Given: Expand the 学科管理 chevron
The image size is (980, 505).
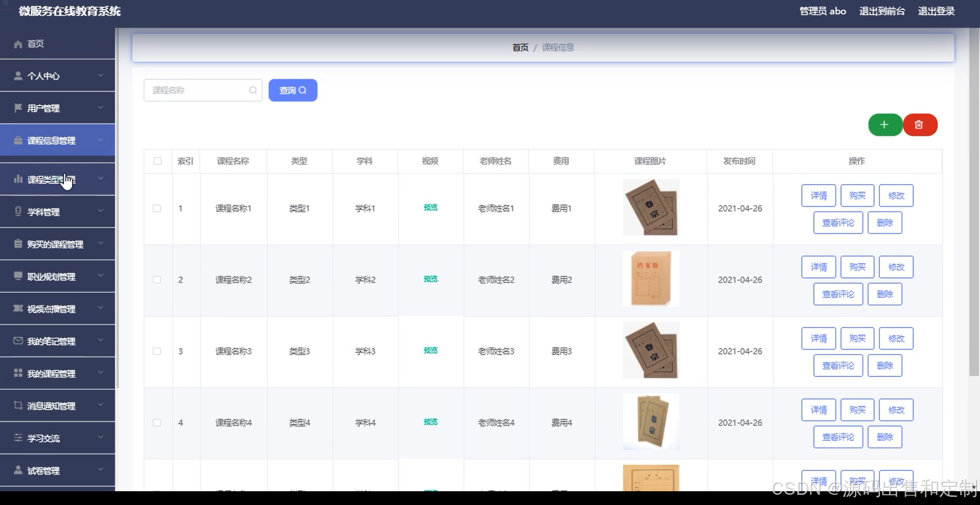Looking at the screenshot, I should coord(101,211).
